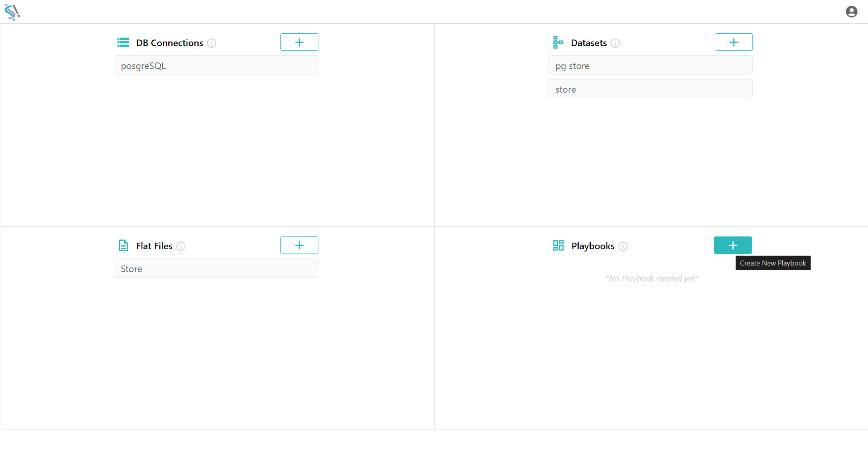Create New Playbook using teal plus button
The width and height of the screenshot is (868, 464).
click(733, 245)
